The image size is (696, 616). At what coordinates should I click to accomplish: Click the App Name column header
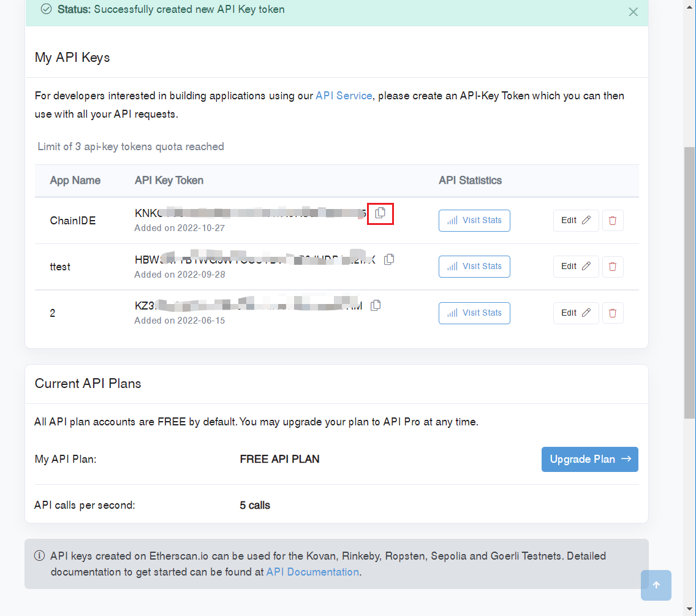click(x=75, y=180)
